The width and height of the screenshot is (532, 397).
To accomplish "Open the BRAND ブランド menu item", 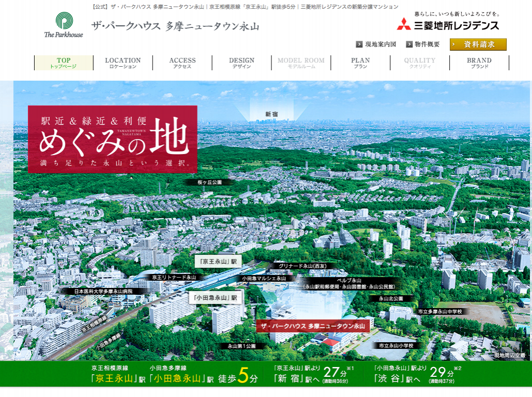I will tap(479, 63).
